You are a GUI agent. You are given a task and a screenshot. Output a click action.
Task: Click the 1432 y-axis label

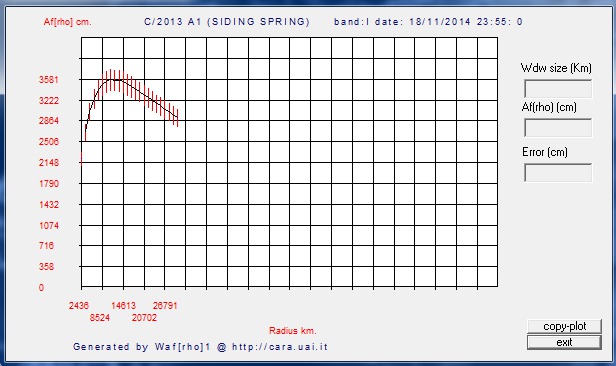point(49,204)
